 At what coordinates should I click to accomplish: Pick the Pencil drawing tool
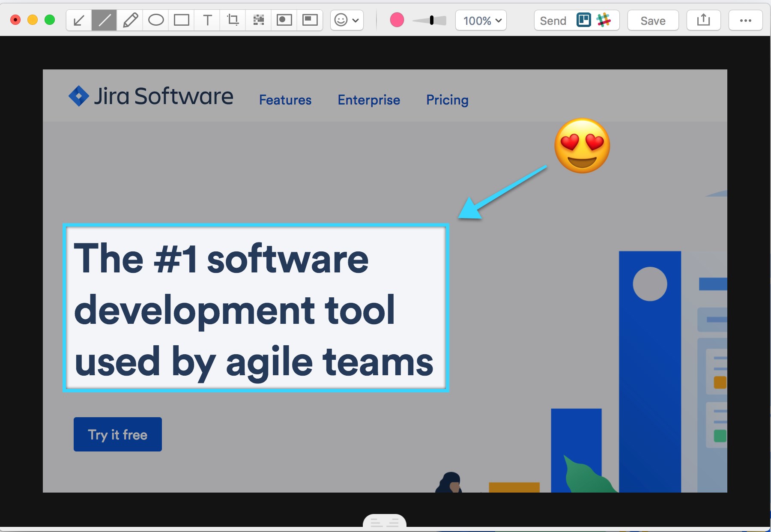pyautogui.click(x=130, y=21)
